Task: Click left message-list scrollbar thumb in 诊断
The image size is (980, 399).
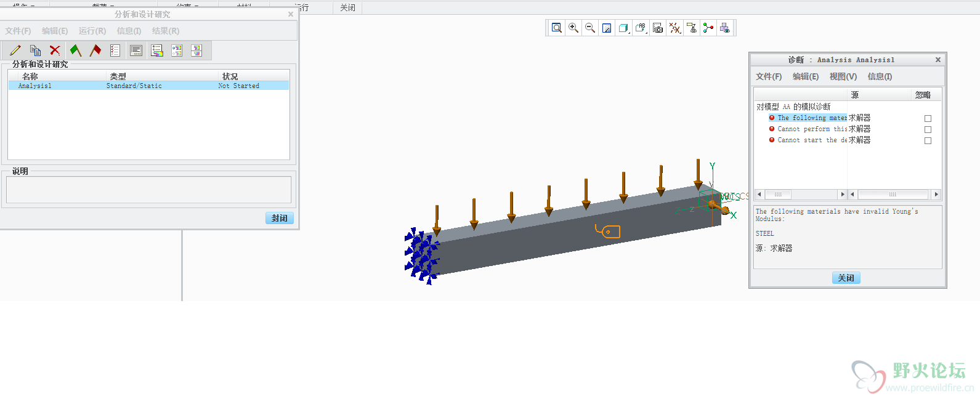Action: coord(778,194)
